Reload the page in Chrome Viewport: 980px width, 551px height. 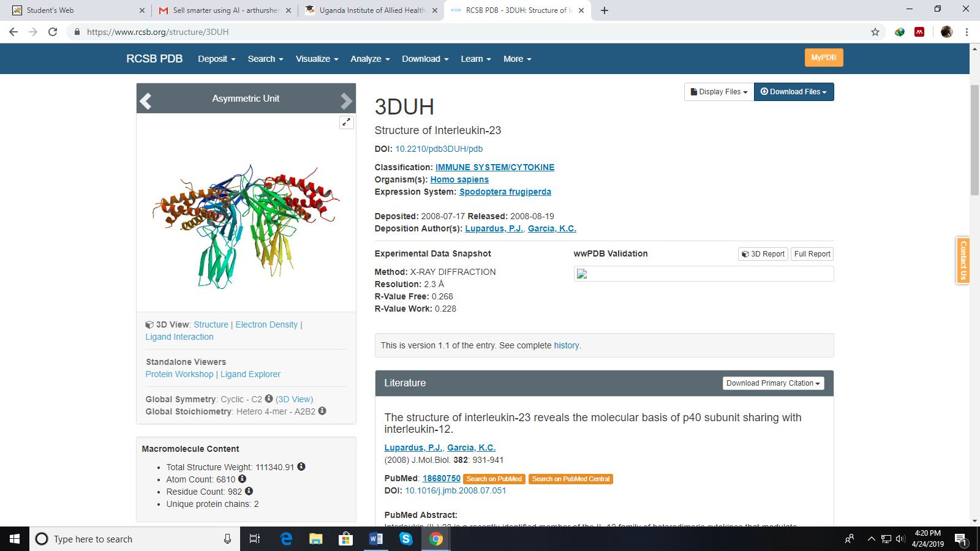[53, 32]
